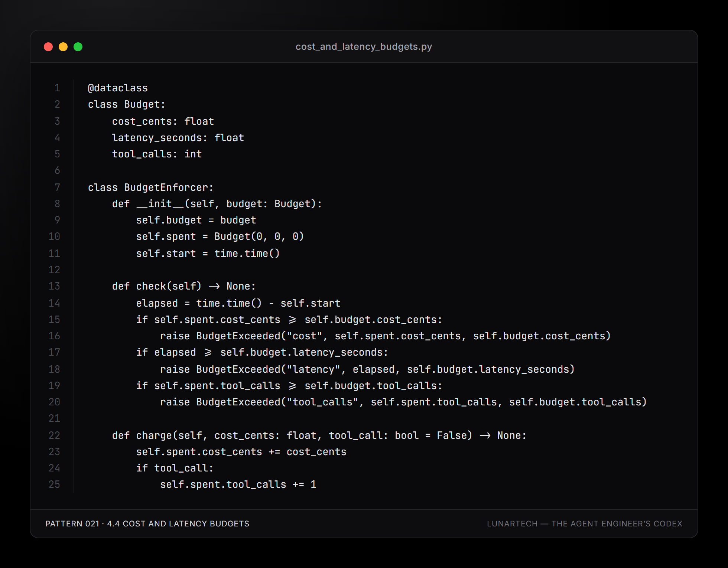This screenshot has width=728, height=568.
Task: Click the 'PATTERN 021 · 4.4 COST AND LATENCY BUDGETS' footer
Action: coord(147,524)
